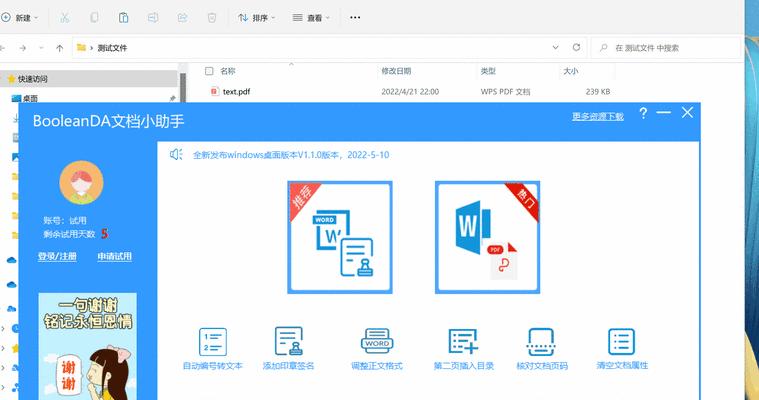Image resolution: width=759 pixels, height=400 pixels.
Task: Click the 核对文档页码 icon
Action: (x=541, y=341)
